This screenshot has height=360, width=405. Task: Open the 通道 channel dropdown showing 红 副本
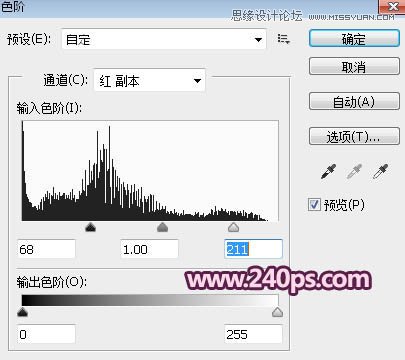(150, 80)
